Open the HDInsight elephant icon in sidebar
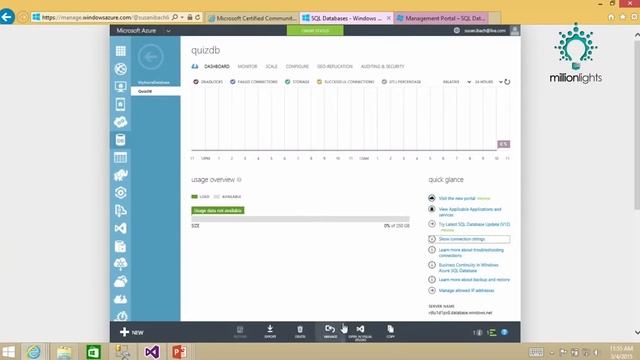 [x=120, y=175]
